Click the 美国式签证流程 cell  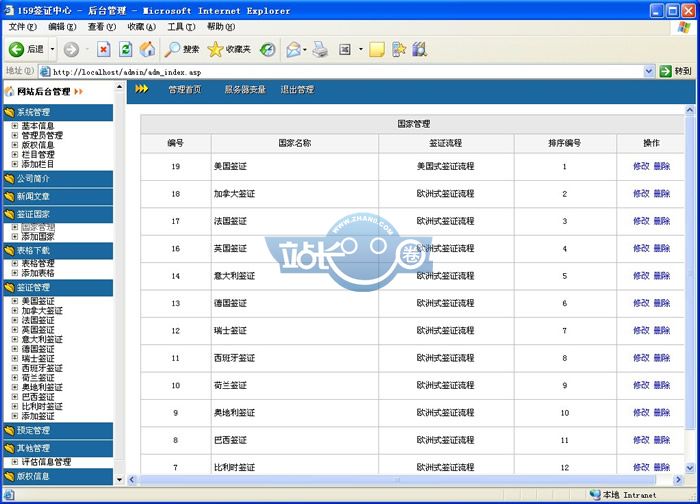pyautogui.click(x=445, y=166)
